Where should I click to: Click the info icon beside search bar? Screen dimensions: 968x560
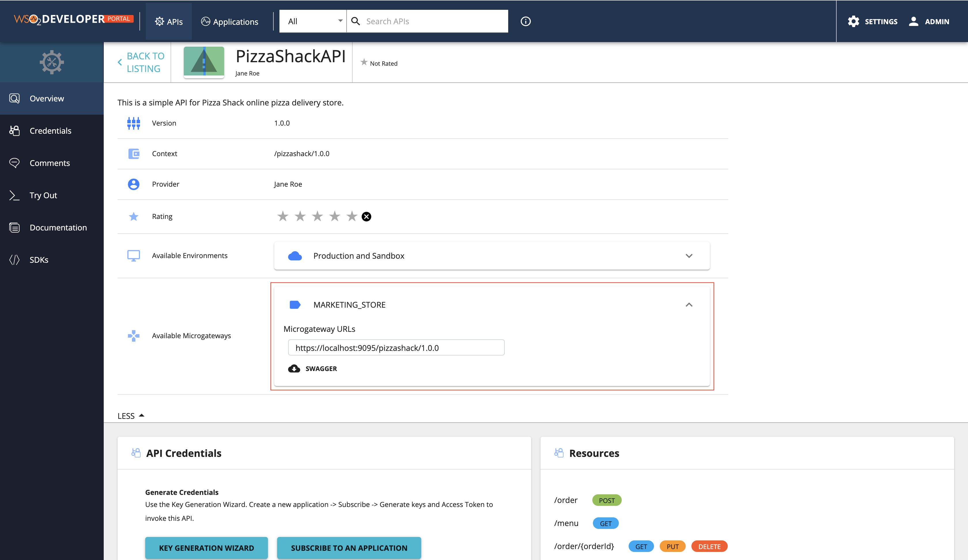(525, 21)
